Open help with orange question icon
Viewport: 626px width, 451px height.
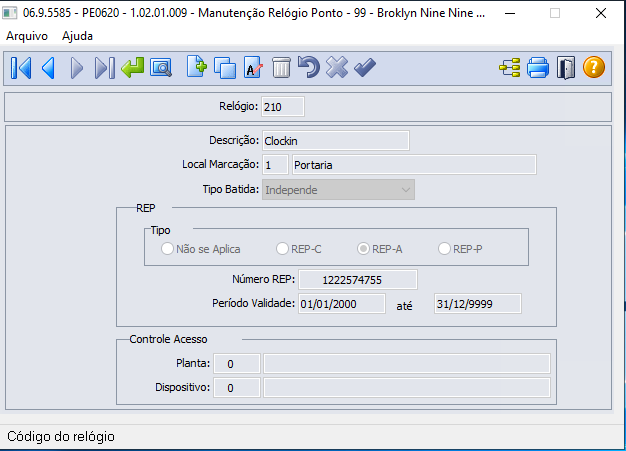tap(594, 67)
